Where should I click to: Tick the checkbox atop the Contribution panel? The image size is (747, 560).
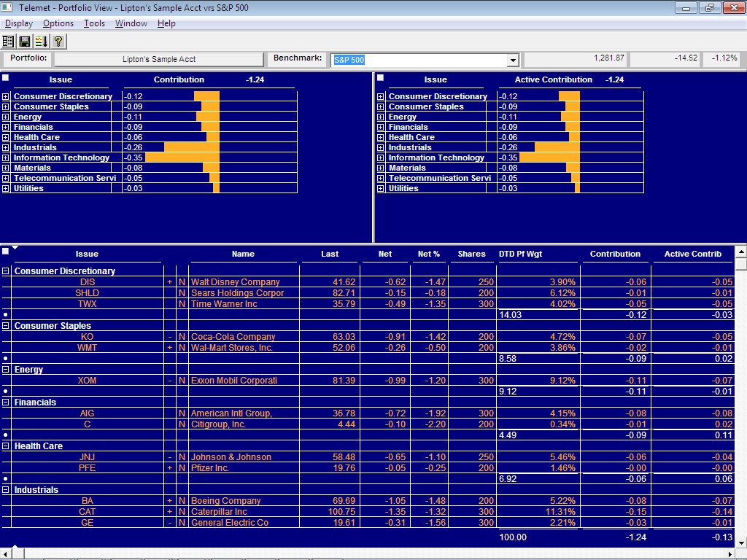[x=5, y=77]
